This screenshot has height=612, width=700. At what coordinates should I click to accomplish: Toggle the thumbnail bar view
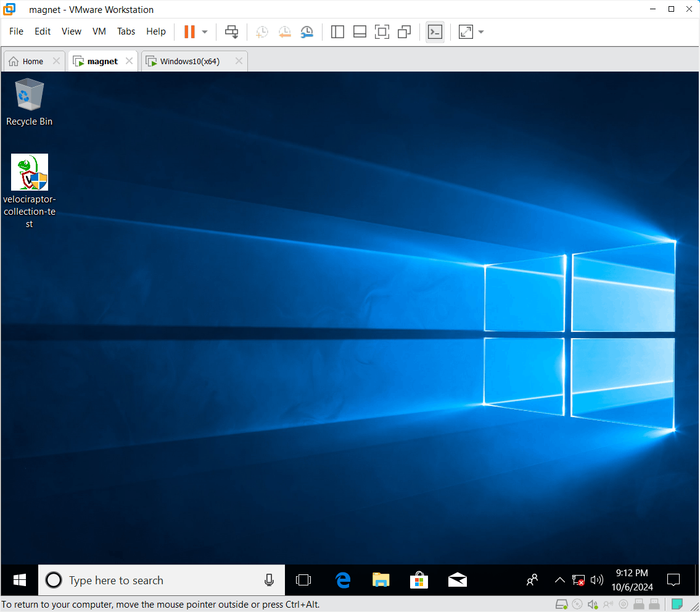coord(360,31)
